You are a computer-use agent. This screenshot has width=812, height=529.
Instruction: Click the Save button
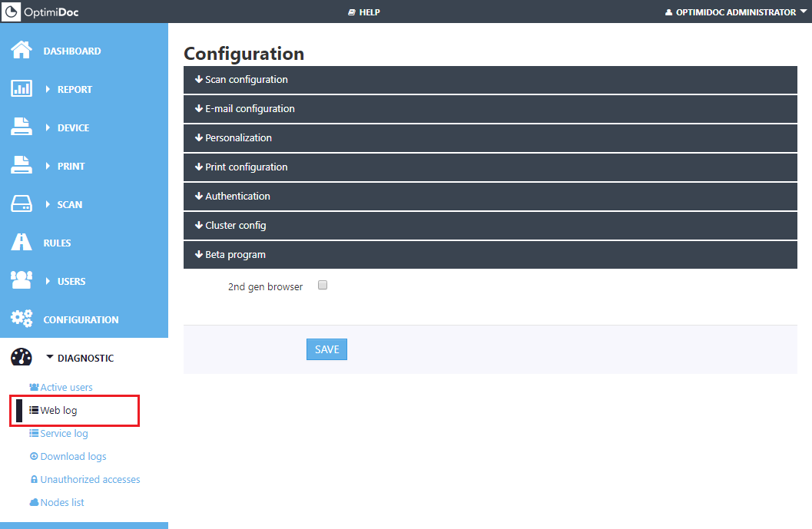coord(326,349)
